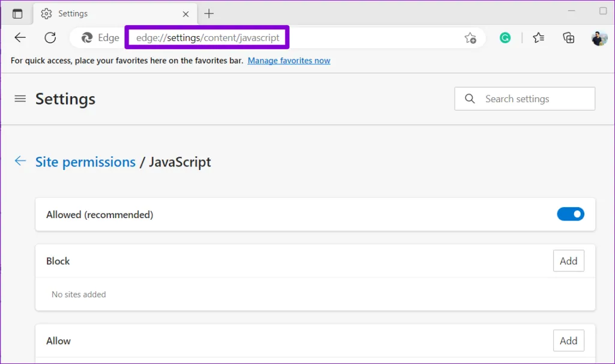615x364 pixels.
Task: Toggle vertical tabs actions icon
Action: [x=17, y=14]
